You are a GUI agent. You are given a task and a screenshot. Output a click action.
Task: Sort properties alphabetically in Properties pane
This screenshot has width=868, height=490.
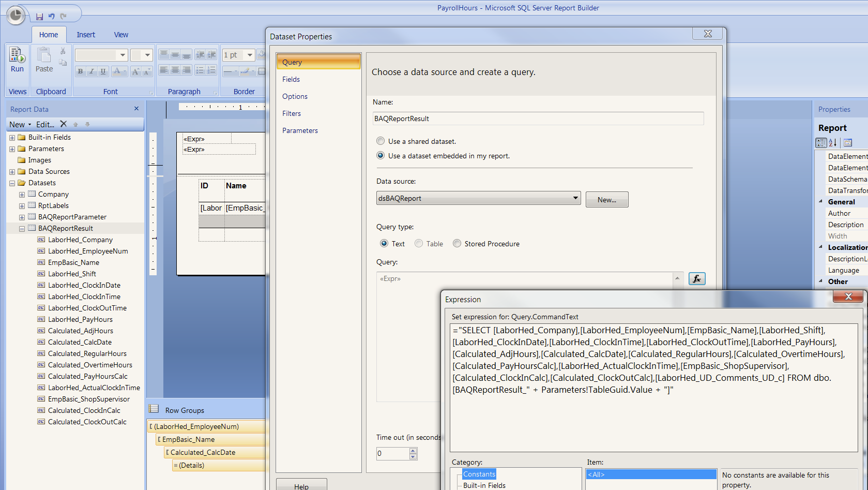[x=833, y=143]
